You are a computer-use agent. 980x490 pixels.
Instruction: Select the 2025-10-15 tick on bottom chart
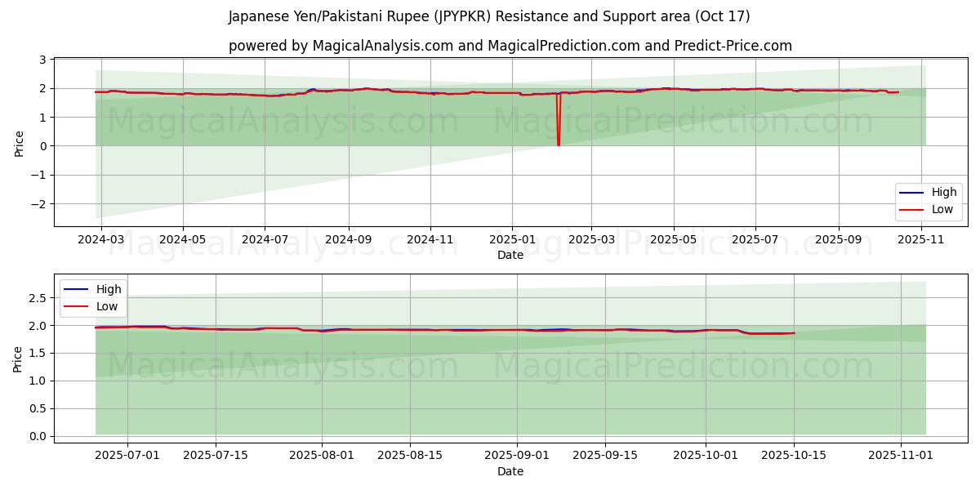pyautogui.click(x=794, y=455)
